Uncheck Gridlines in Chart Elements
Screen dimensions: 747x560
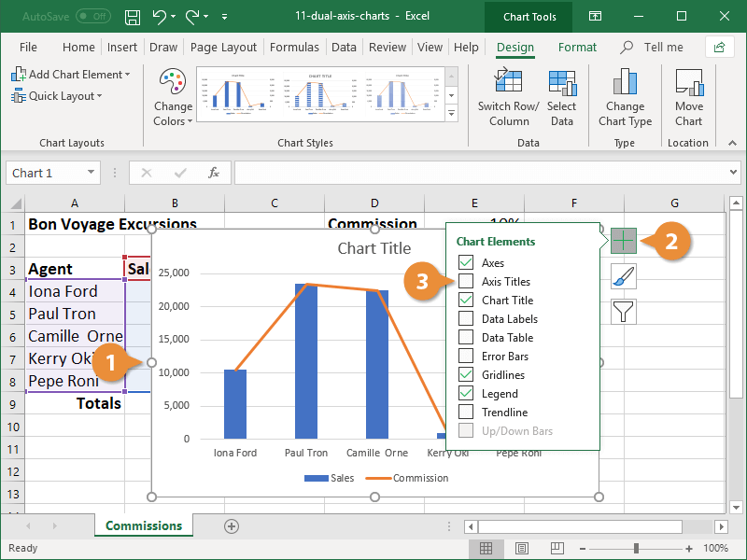pyautogui.click(x=465, y=374)
